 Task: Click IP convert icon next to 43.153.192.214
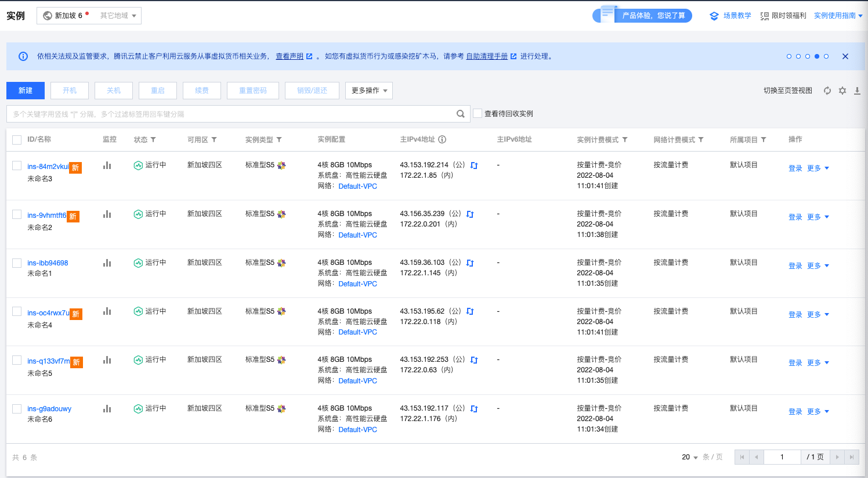click(474, 166)
